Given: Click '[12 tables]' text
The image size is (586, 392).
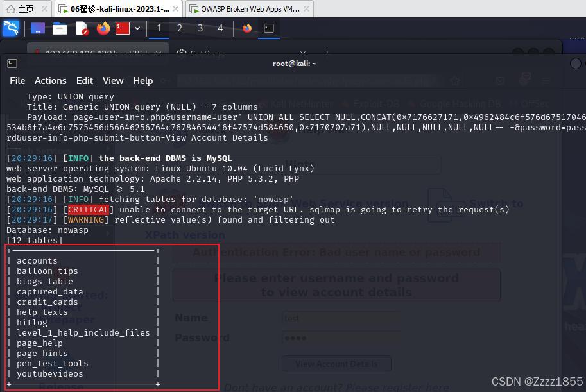Looking at the screenshot, I should [x=35, y=241].
